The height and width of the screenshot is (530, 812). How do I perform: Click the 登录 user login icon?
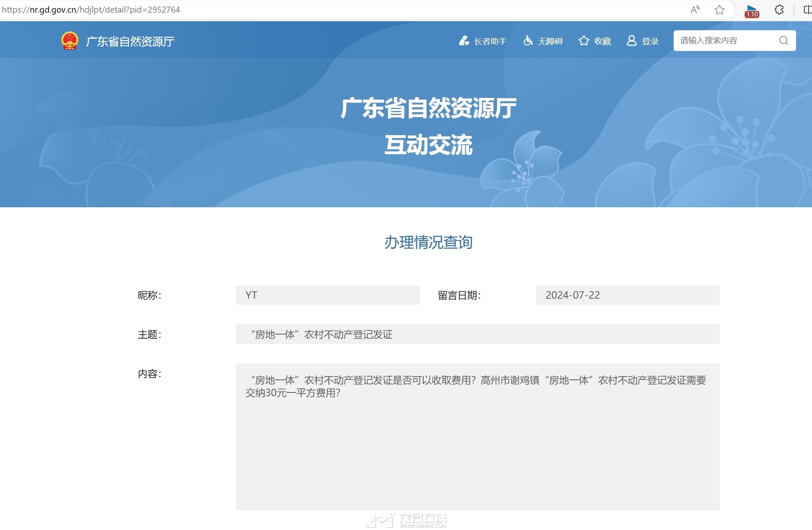[632, 41]
